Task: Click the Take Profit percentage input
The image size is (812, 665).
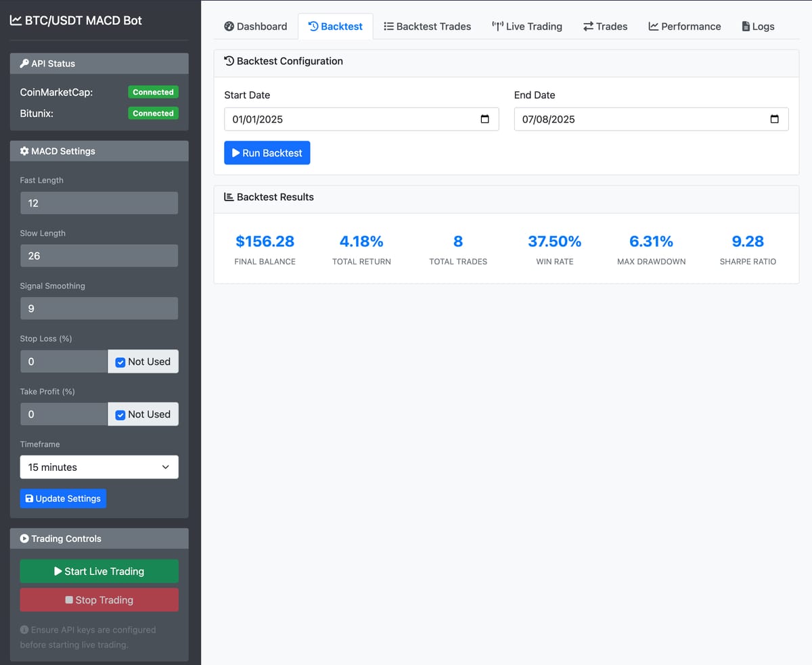Action: (64, 414)
